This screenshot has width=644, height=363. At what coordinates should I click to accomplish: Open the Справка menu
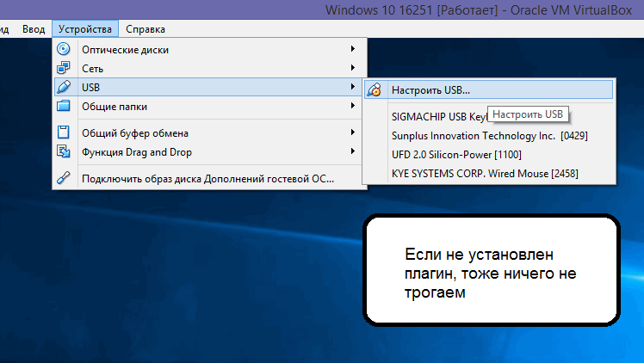(x=146, y=29)
